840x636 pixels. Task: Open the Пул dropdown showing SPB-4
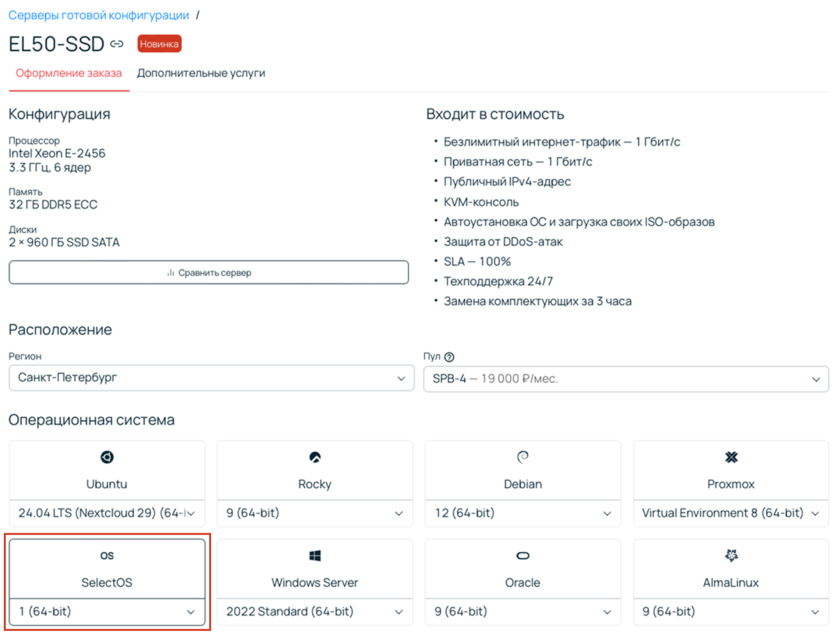click(x=626, y=379)
